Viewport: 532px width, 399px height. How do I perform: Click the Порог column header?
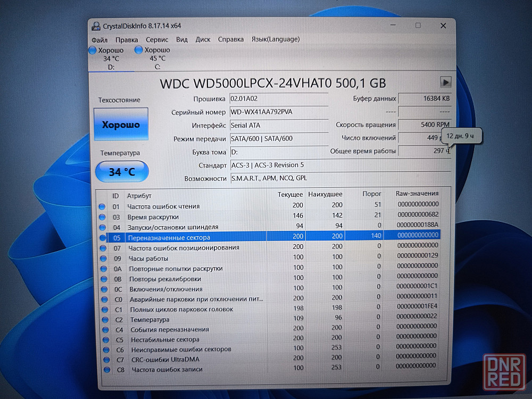[371, 194]
